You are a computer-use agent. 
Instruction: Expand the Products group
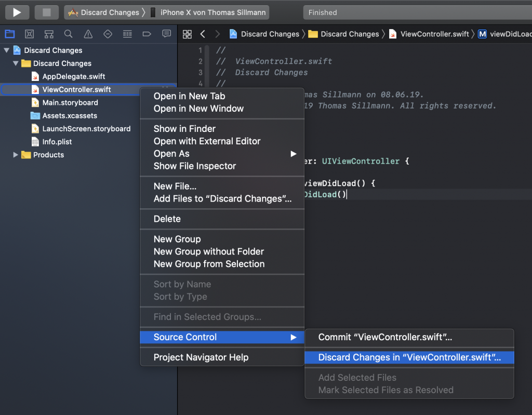(x=16, y=154)
